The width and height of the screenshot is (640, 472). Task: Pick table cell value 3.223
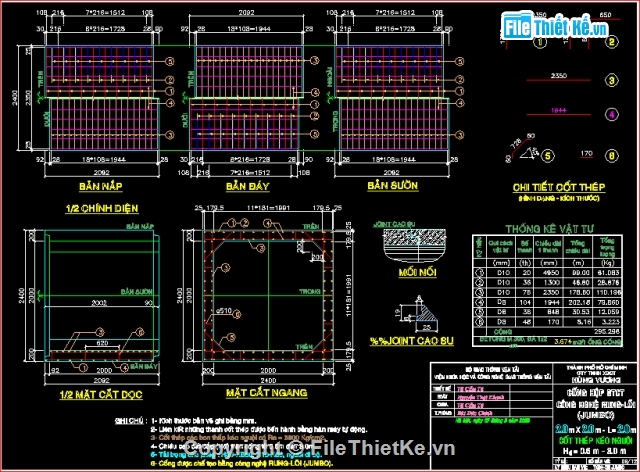tap(610, 322)
